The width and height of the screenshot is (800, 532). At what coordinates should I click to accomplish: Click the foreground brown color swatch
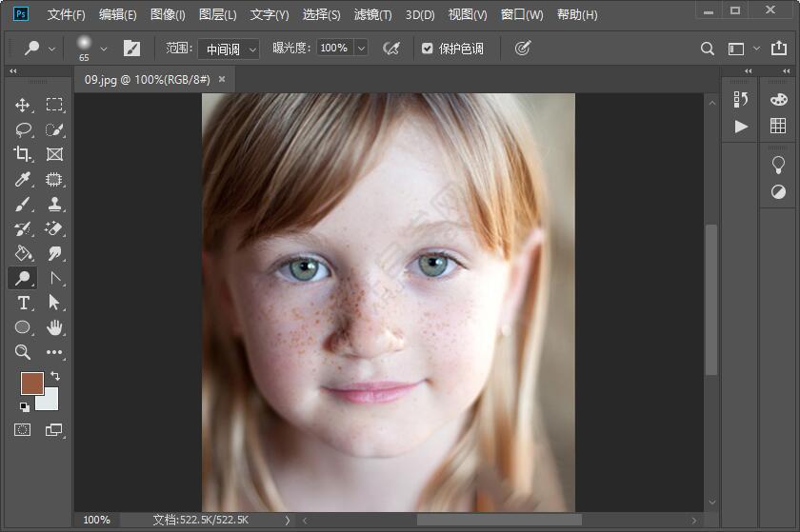(31, 384)
